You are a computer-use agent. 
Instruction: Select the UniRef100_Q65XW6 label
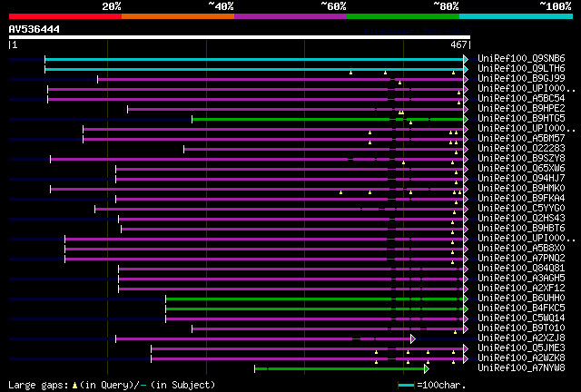click(x=521, y=169)
